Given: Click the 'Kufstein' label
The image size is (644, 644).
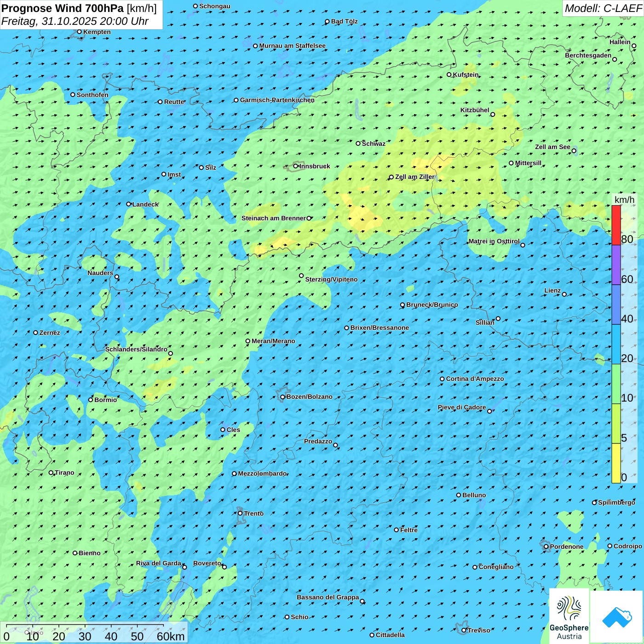Looking at the screenshot, I should pyautogui.click(x=466, y=75).
